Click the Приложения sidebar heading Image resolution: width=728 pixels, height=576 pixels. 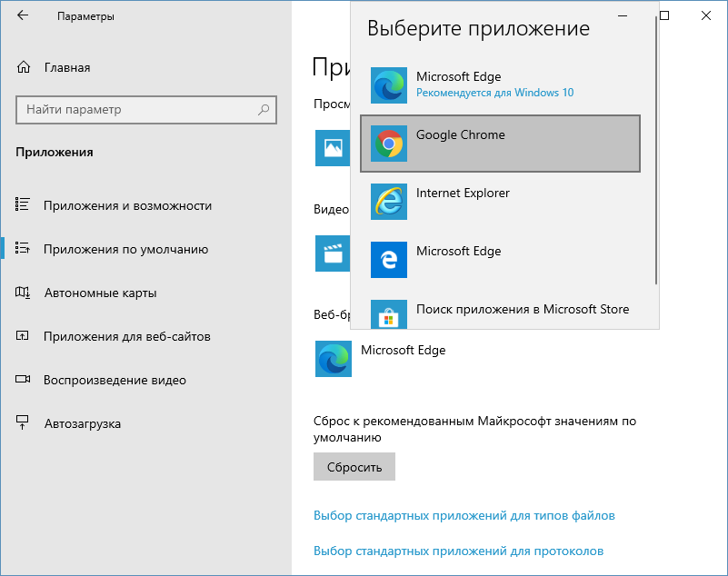(55, 153)
